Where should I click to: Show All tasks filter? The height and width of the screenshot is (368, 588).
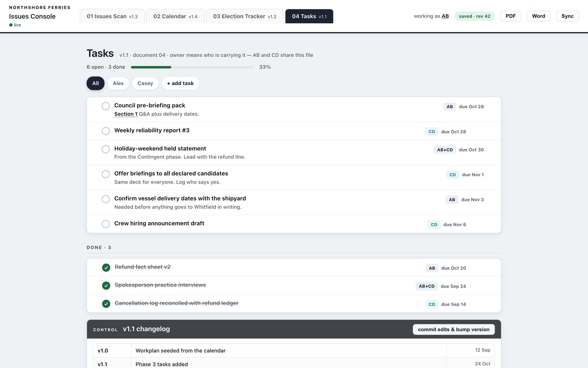tap(96, 84)
